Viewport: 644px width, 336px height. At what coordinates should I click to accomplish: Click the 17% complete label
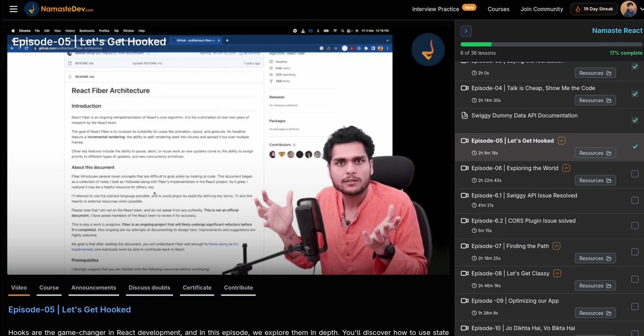point(626,53)
